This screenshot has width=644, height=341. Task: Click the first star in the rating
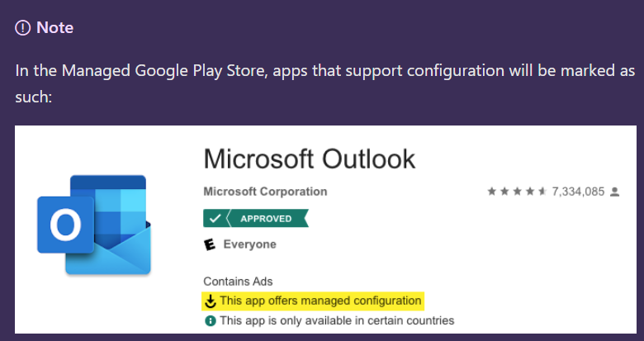(492, 192)
